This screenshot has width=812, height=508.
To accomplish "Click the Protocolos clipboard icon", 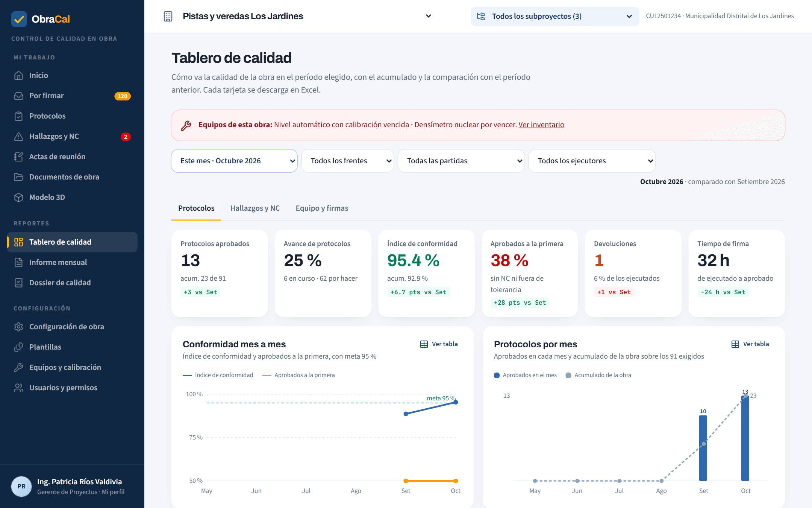I will click(x=18, y=116).
